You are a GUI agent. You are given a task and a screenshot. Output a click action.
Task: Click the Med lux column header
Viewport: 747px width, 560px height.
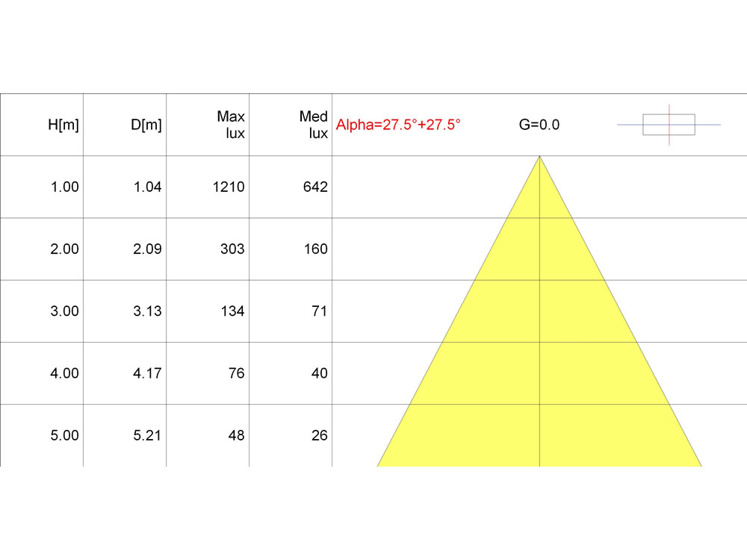click(x=313, y=125)
